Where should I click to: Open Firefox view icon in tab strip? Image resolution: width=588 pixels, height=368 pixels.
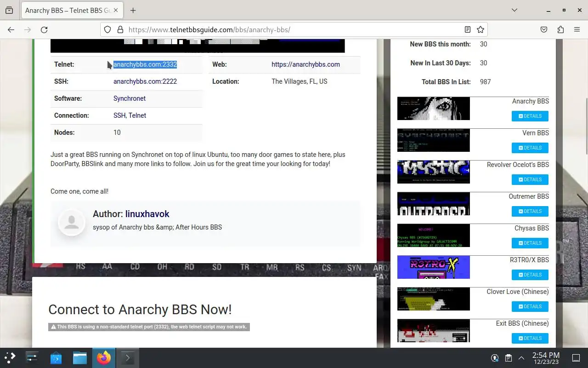(9, 10)
